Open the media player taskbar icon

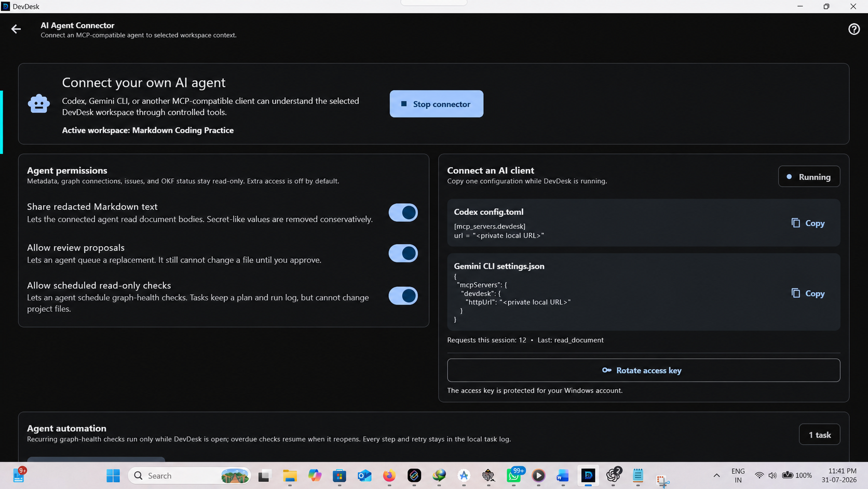[538, 475]
